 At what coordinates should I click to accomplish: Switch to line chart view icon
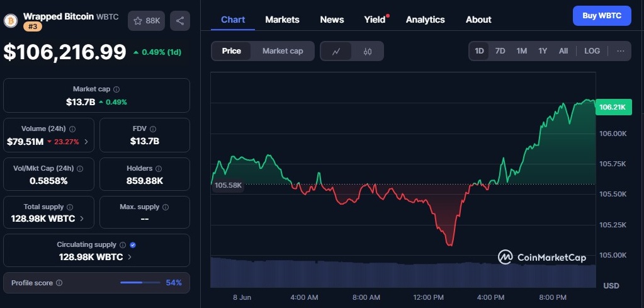[x=336, y=52]
